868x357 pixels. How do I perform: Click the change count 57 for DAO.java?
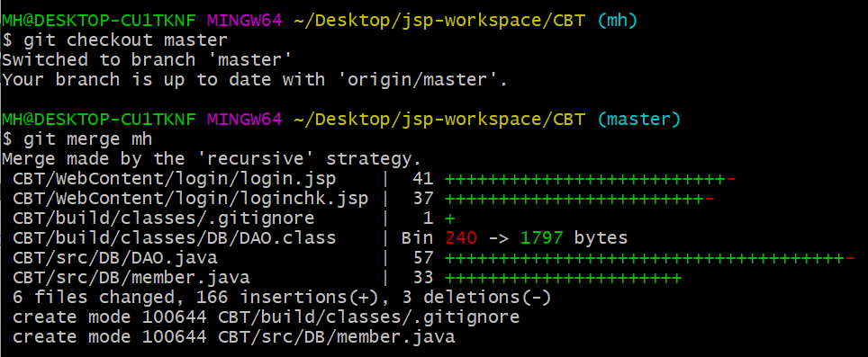point(423,258)
